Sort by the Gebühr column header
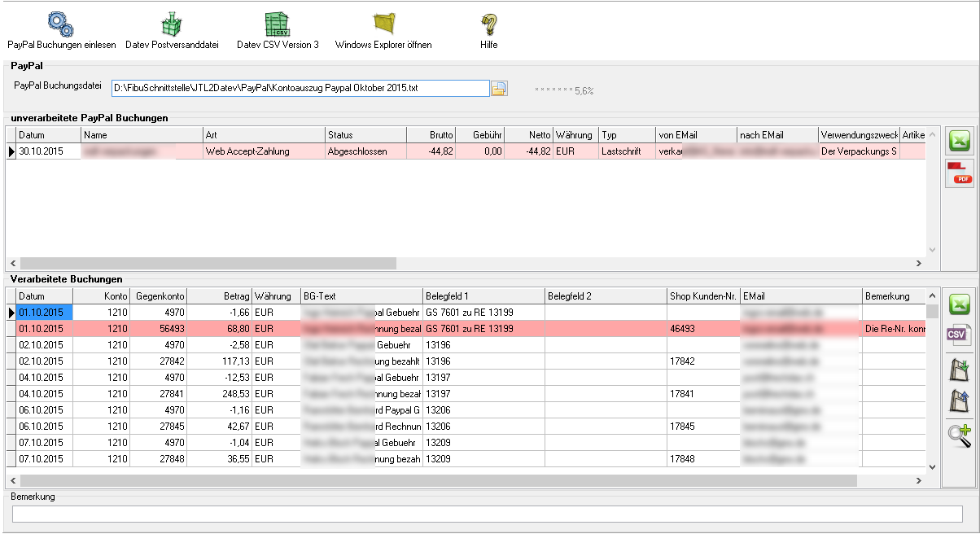 click(x=479, y=134)
